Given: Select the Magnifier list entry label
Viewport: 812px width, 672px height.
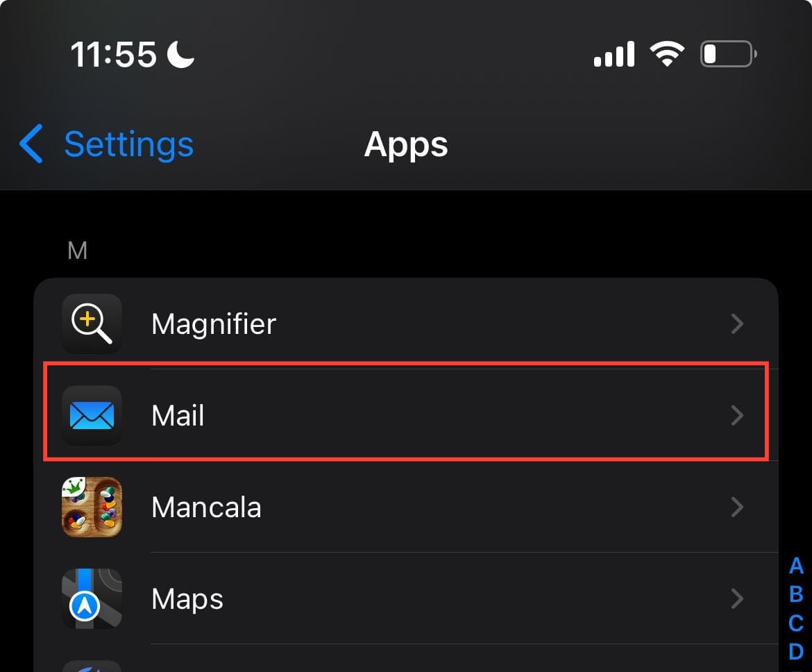Looking at the screenshot, I should click(x=214, y=324).
